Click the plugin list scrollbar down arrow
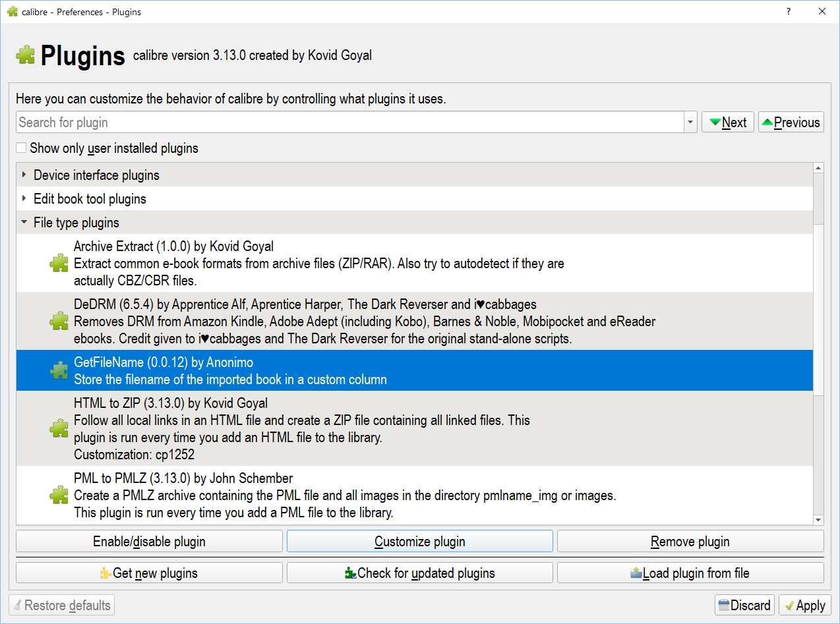 coord(818,520)
